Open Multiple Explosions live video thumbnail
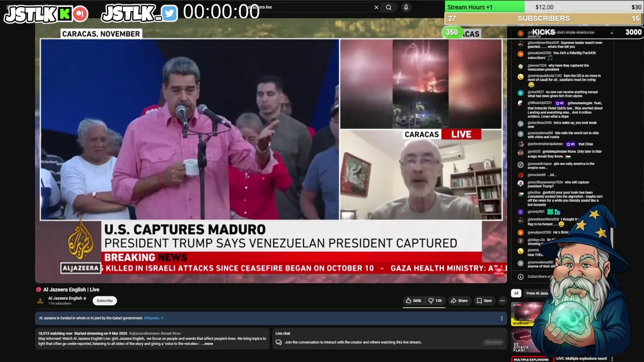 click(531, 359)
